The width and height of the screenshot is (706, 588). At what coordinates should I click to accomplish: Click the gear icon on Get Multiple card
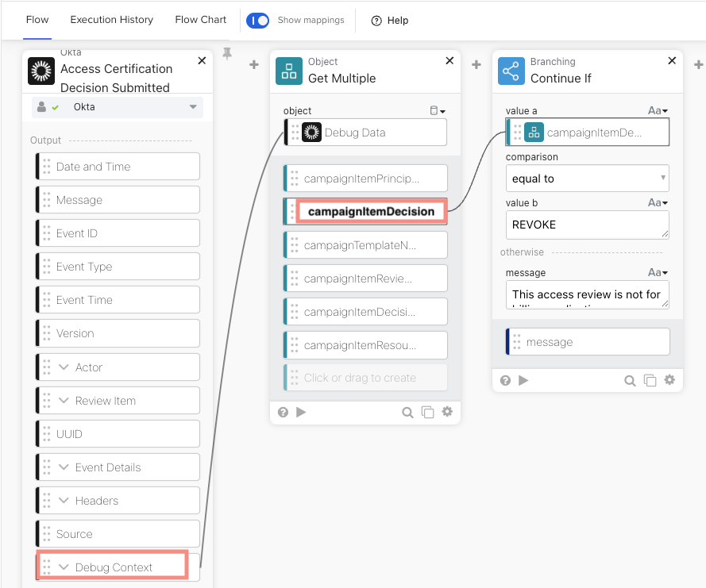tap(447, 412)
